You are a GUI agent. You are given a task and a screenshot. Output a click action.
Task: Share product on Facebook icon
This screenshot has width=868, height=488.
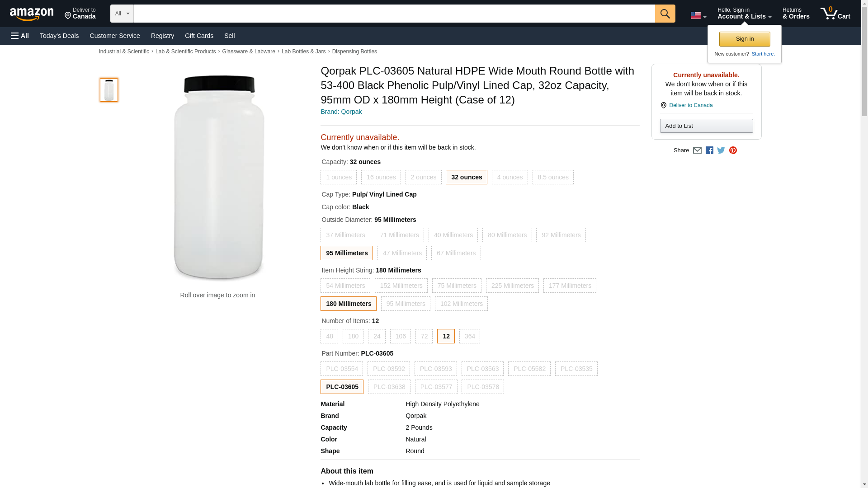709,150
